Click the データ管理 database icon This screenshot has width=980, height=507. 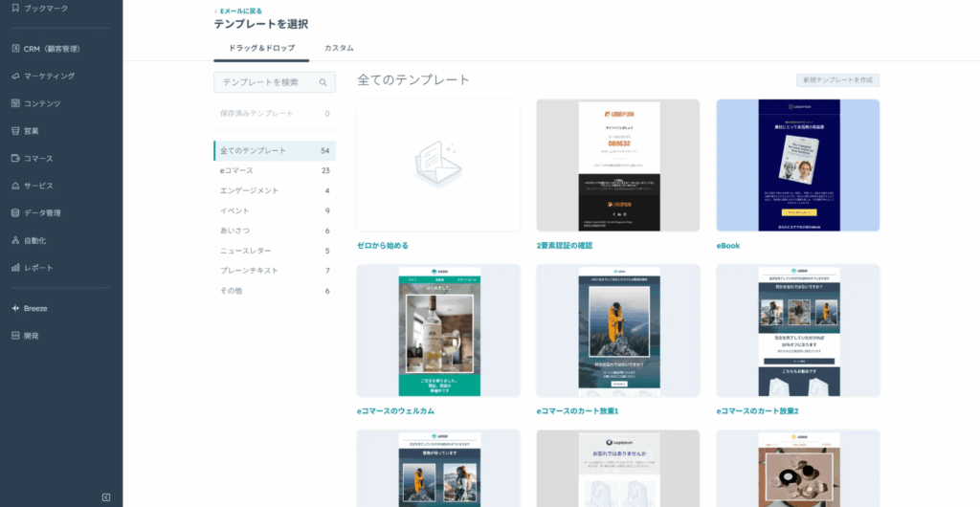coord(15,212)
